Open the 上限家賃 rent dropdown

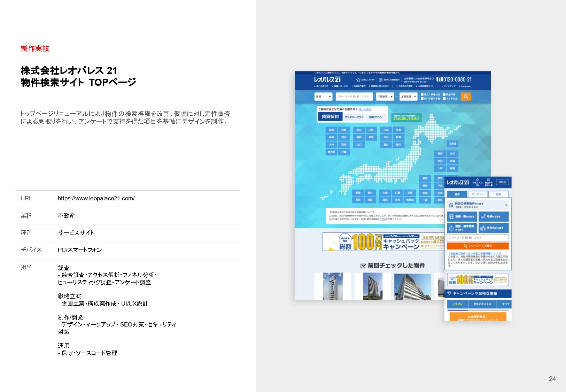coord(409,97)
